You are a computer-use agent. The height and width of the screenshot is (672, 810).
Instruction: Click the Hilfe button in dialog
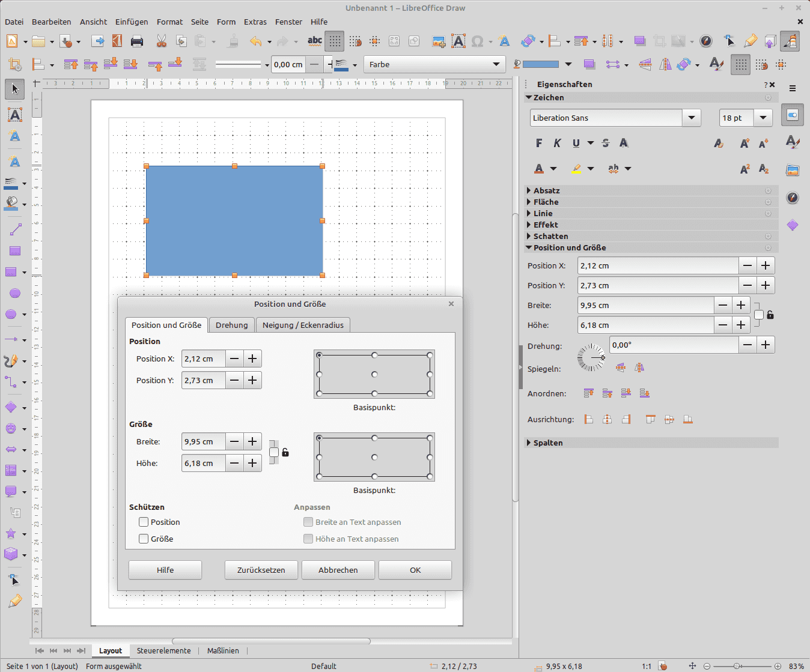[x=165, y=570]
